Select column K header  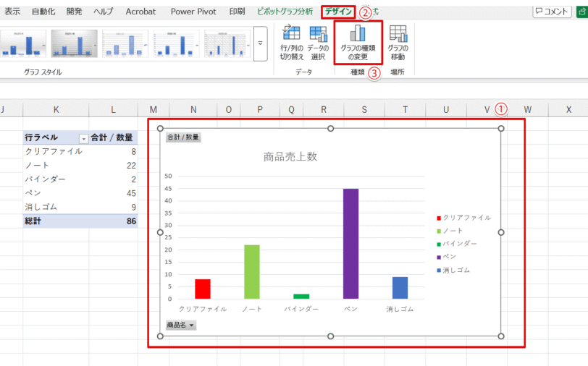tap(56, 109)
